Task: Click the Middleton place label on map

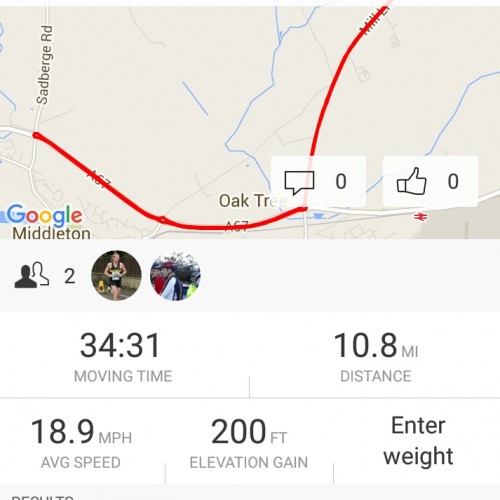Action: coord(51,233)
